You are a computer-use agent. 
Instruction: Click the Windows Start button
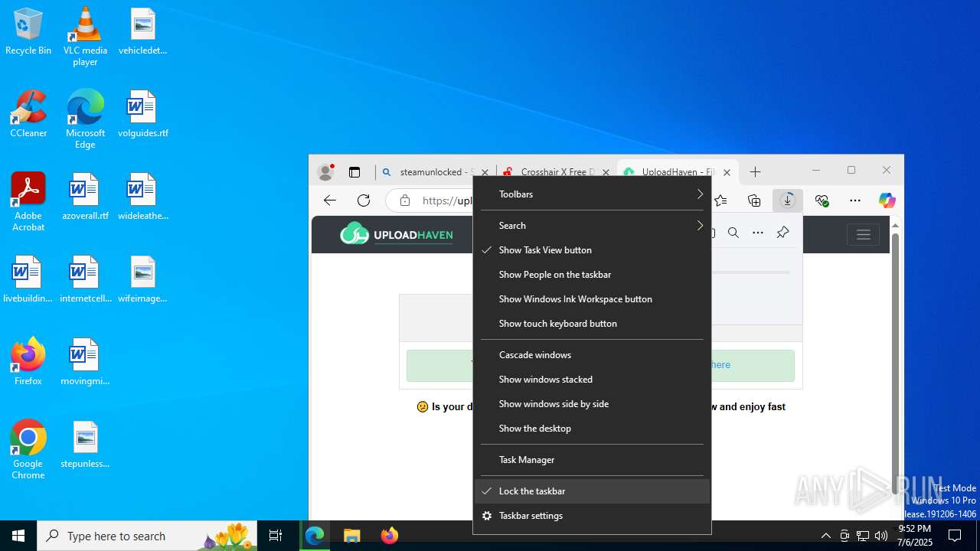pos(18,536)
